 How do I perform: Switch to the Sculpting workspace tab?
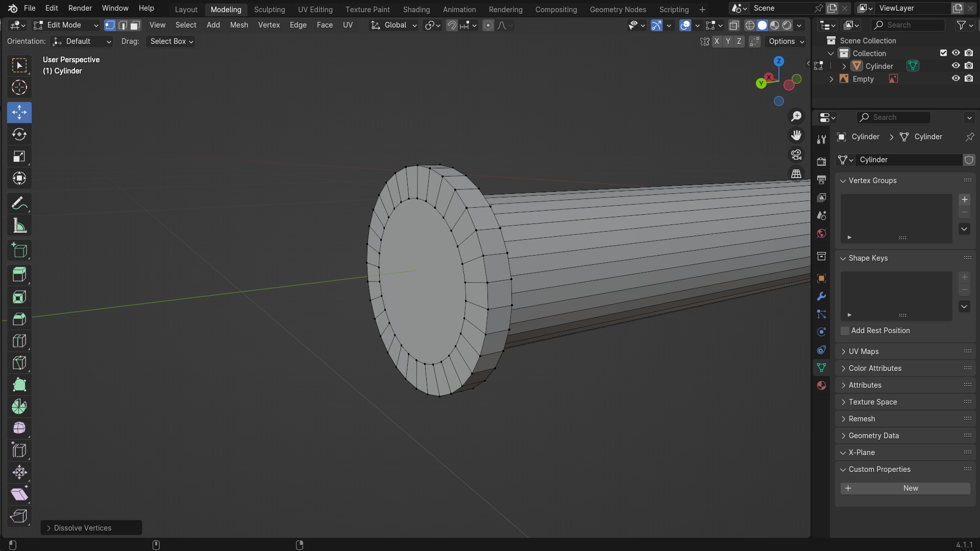tap(269, 10)
